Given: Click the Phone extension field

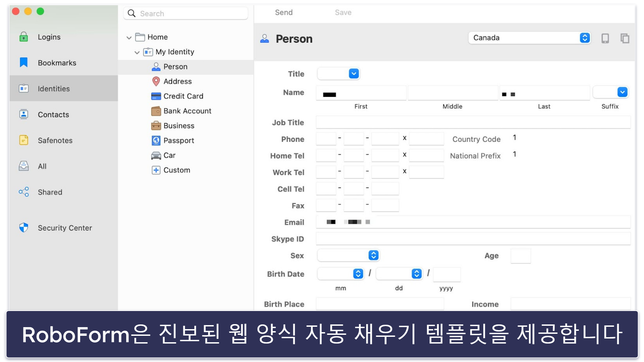Looking at the screenshot, I should pyautogui.click(x=427, y=139).
